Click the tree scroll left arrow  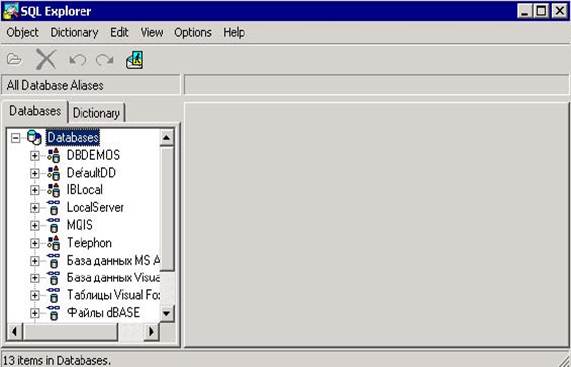(15, 331)
